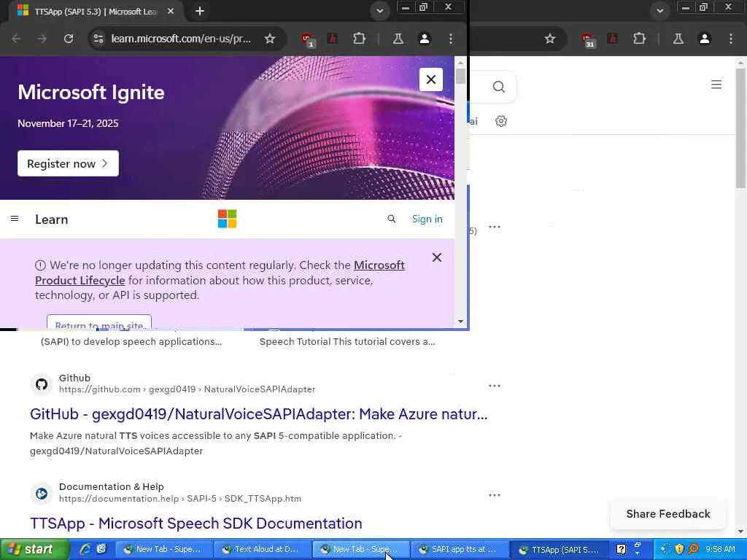The width and height of the screenshot is (747, 560).
Task: Open Chrome Labs flask in front window
Action: 398,39
